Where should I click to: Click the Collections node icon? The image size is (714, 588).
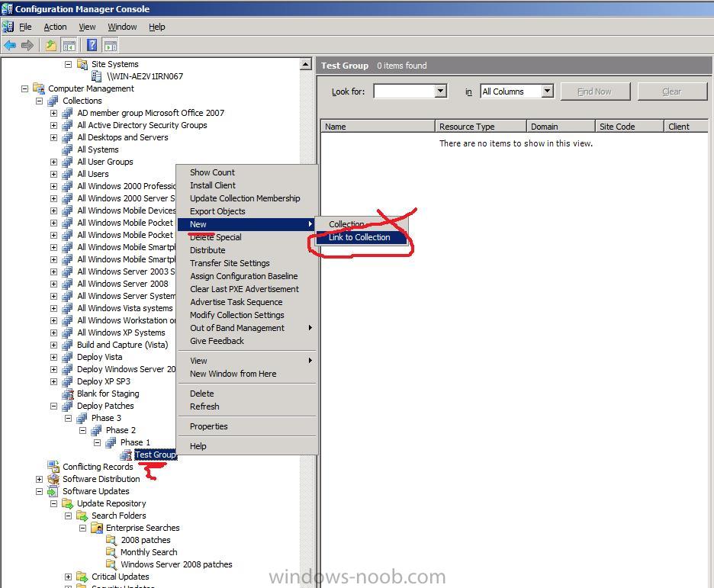(53, 101)
